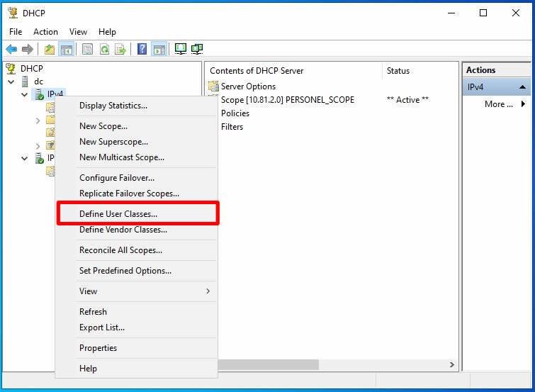Close the DHCP window
Screen dimensions: 535x392
point(516,13)
